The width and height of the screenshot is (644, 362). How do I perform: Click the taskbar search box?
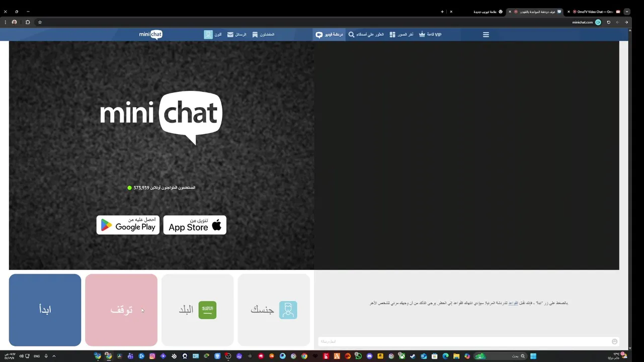click(500, 356)
